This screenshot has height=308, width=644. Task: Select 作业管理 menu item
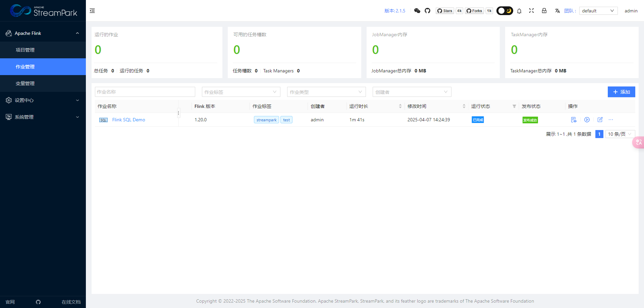[x=43, y=67]
